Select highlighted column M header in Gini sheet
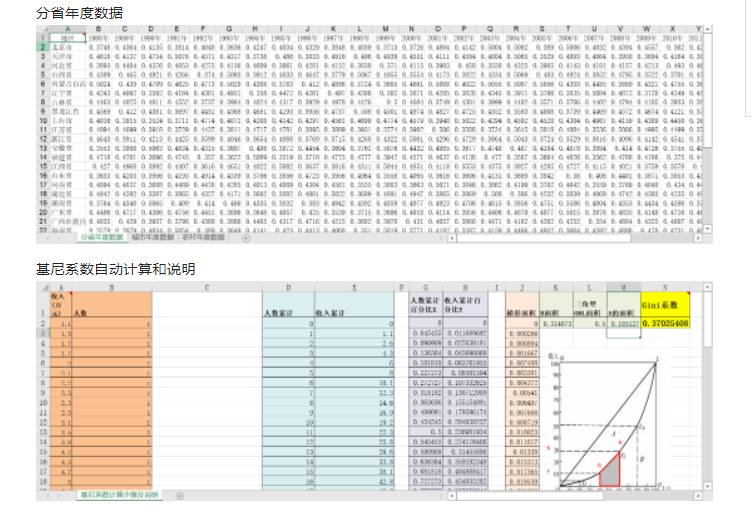The image size is (752, 512). 623,287
